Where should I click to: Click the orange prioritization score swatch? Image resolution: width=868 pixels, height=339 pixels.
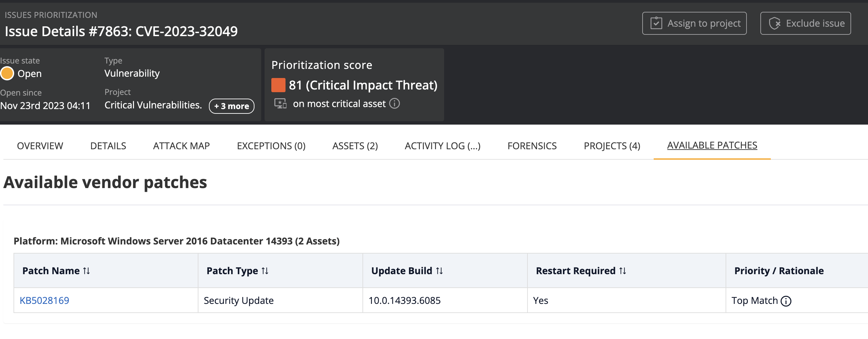[278, 85]
